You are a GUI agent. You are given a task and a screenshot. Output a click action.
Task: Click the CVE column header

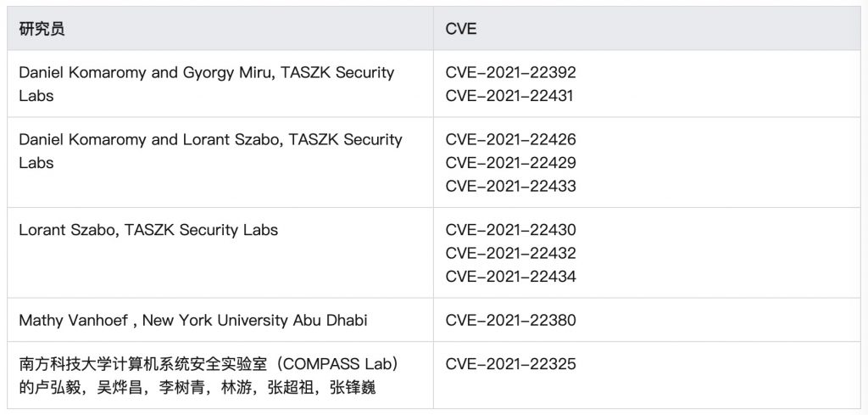point(460,29)
